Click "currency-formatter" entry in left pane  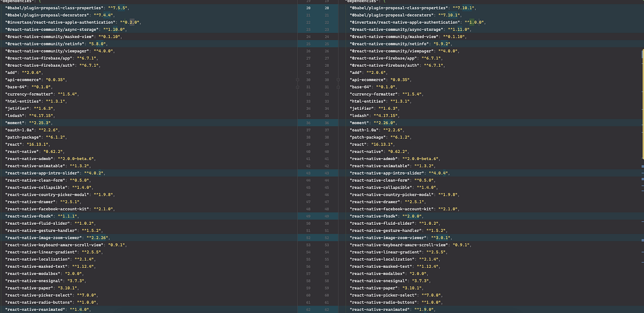pyautogui.click(x=42, y=94)
